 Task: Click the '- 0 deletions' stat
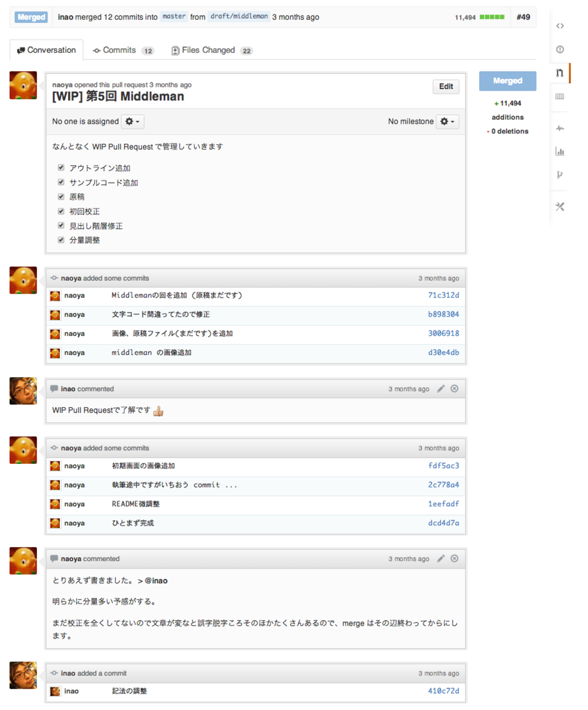coord(507,131)
